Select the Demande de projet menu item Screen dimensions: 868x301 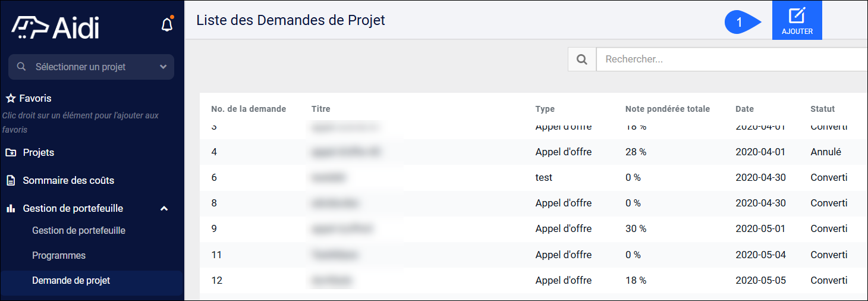click(92, 281)
